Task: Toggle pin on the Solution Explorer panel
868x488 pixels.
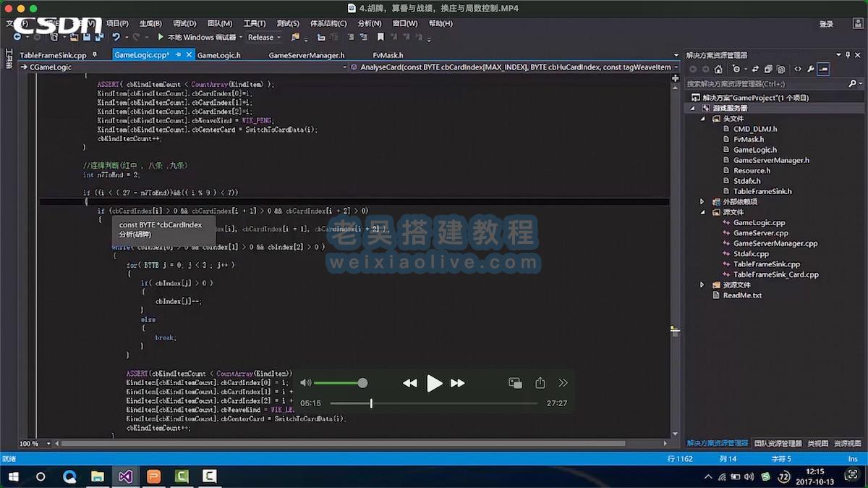Action: tap(848, 55)
